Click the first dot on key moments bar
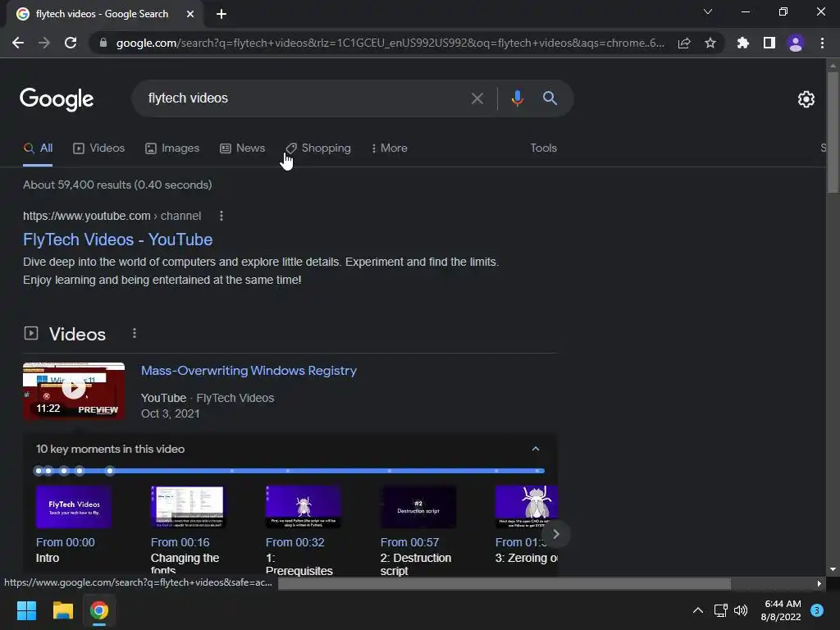Image resolution: width=840 pixels, height=630 pixels. tap(38, 471)
